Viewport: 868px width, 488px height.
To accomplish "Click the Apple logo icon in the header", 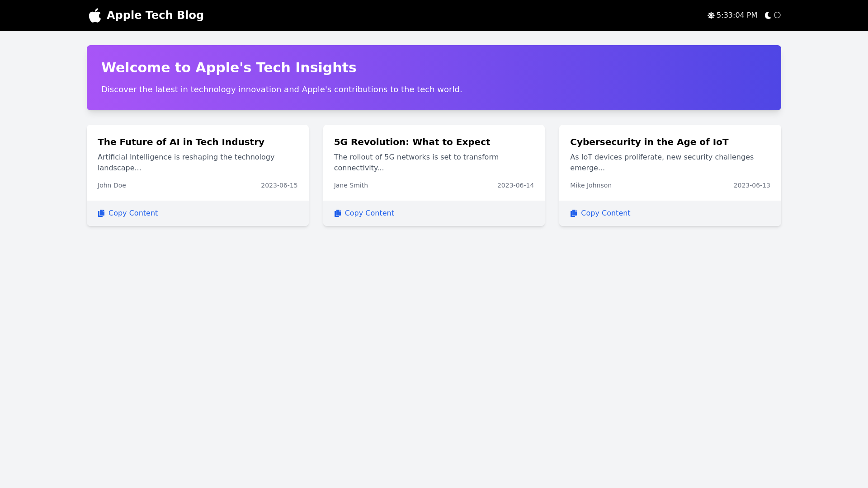I will 95,15.
